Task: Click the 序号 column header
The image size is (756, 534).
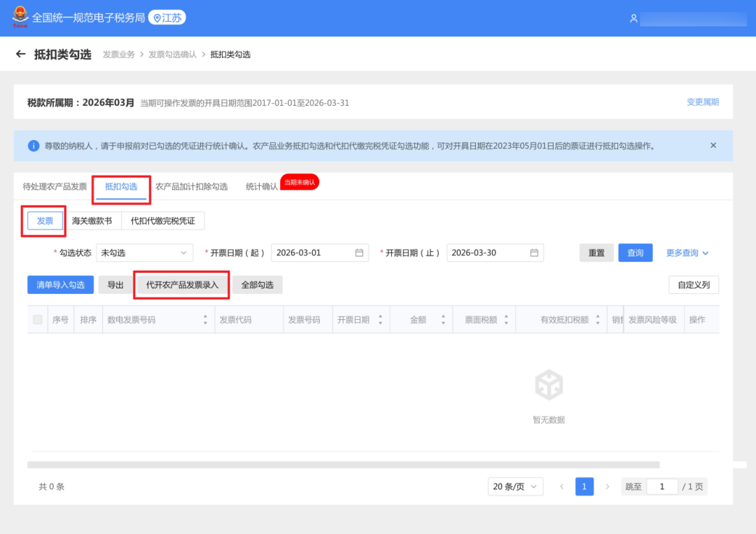Action: point(60,320)
